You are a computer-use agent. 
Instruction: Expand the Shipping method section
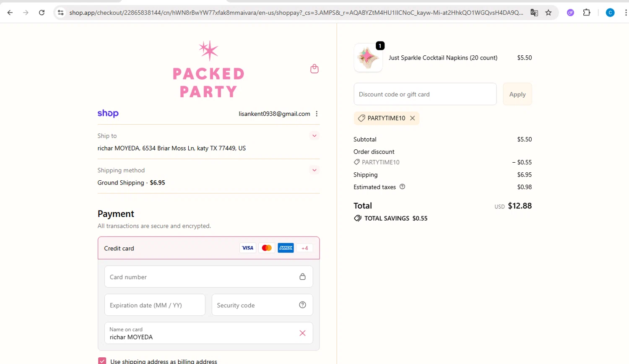(x=314, y=170)
